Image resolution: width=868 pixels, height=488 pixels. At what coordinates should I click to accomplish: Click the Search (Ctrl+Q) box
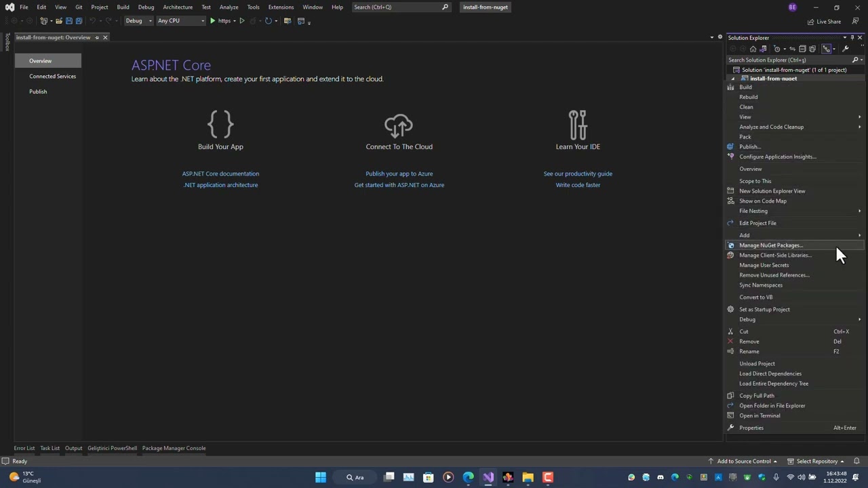click(401, 7)
